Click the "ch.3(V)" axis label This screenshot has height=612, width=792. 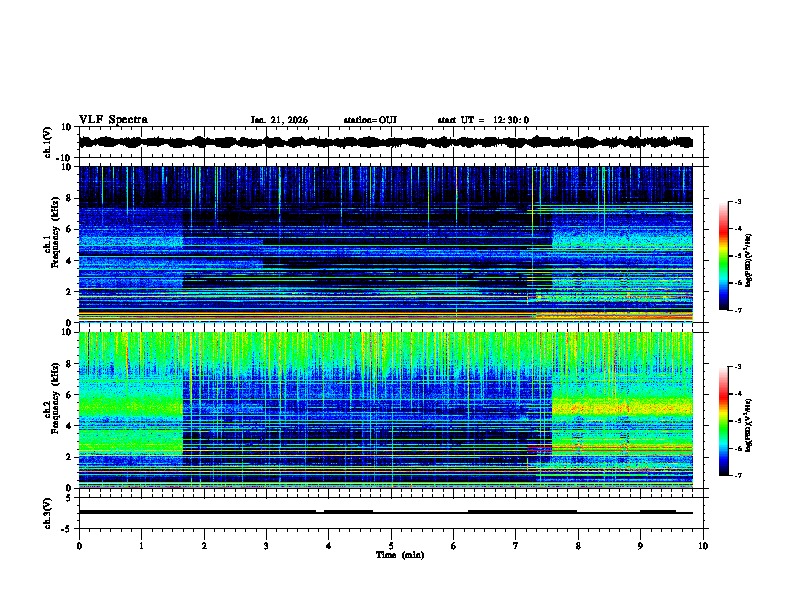(x=48, y=513)
